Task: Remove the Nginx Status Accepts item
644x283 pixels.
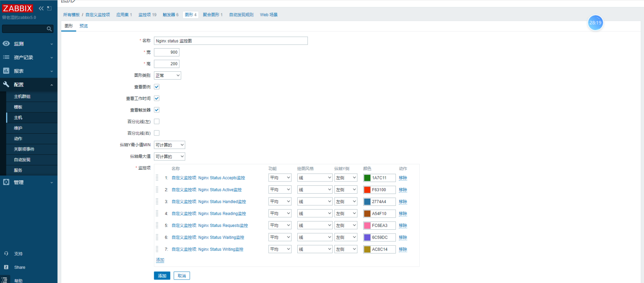Action: pos(403,178)
